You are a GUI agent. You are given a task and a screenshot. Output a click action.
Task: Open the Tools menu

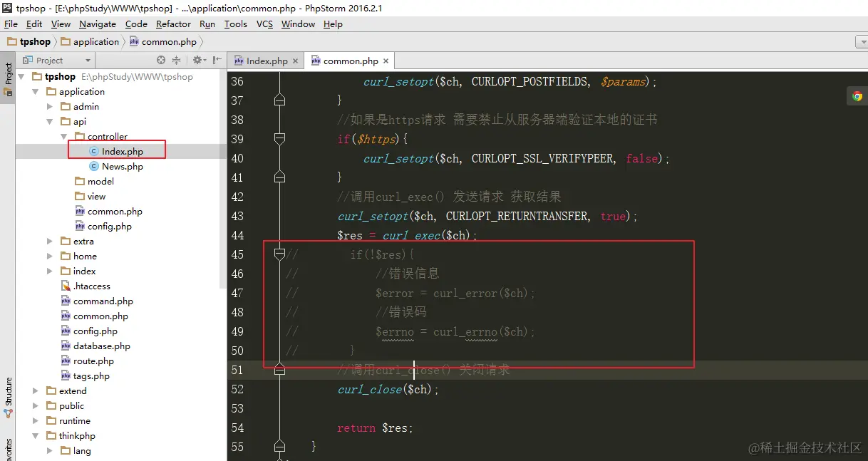click(236, 24)
